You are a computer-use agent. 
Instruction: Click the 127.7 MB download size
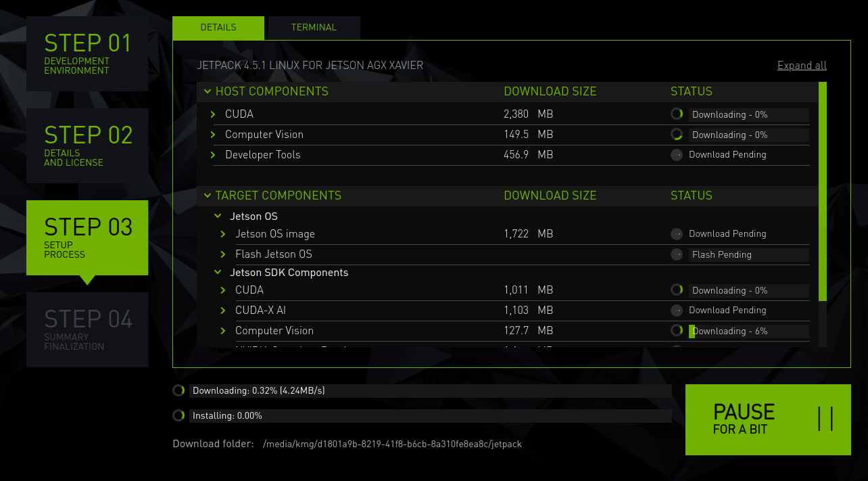529,331
